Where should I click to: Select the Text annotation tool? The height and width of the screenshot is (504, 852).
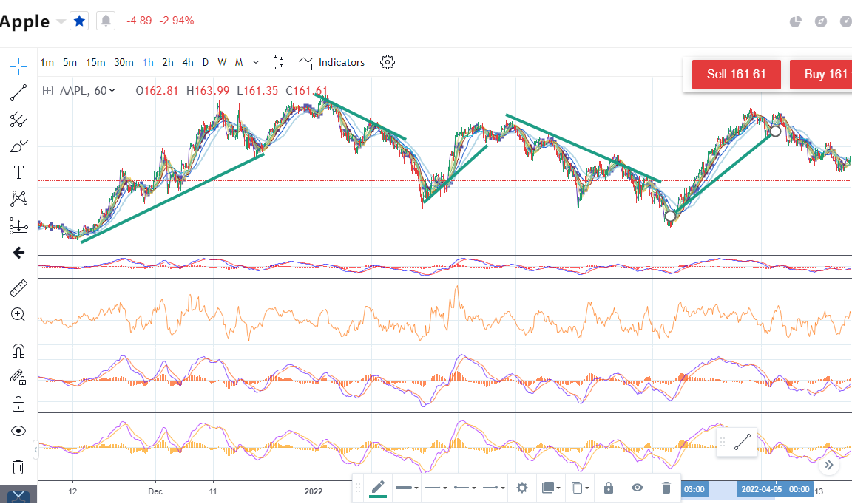(x=18, y=172)
